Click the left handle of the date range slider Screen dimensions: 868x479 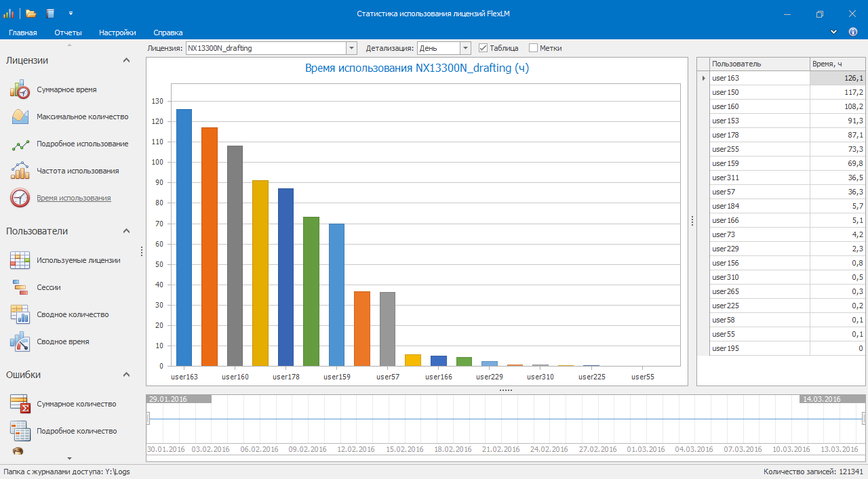(148, 419)
